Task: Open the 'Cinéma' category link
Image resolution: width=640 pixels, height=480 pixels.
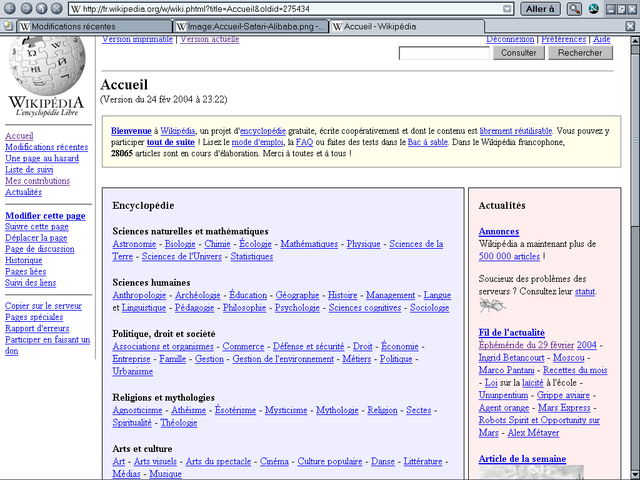Action: click(274, 462)
